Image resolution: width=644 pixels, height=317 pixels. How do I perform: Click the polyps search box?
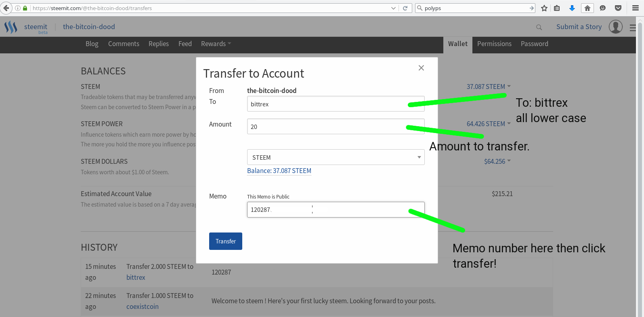click(476, 8)
